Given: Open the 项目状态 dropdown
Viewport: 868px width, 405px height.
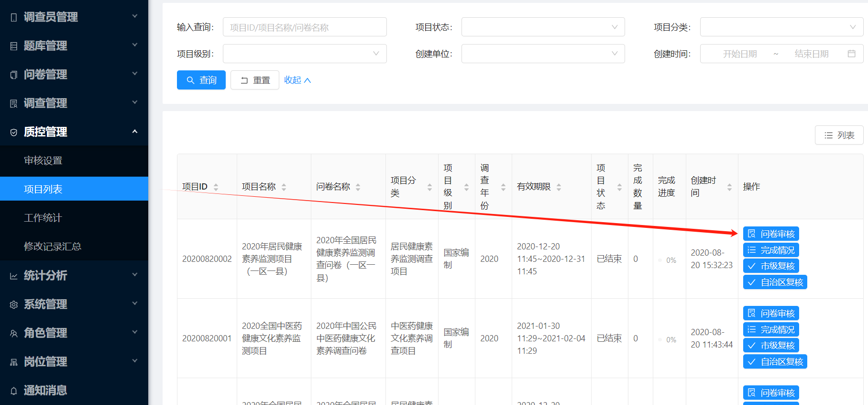Looking at the screenshot, I should tap(543, 27).
